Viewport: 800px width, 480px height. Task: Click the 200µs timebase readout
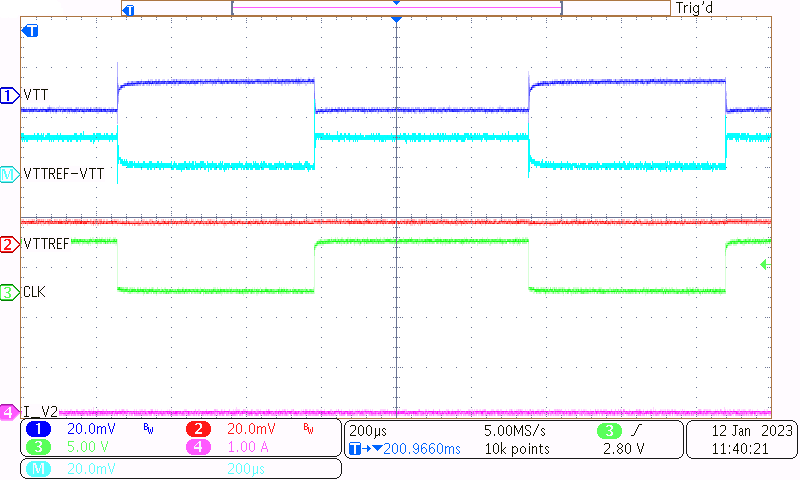point(368,431)
